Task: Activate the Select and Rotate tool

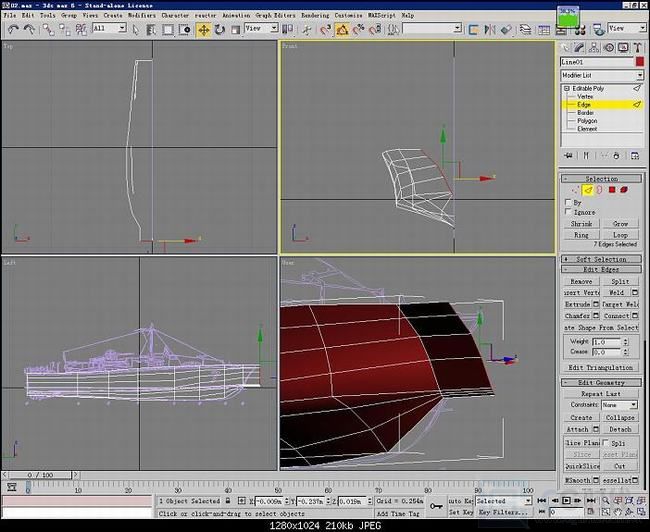Action: click(220, 29)
